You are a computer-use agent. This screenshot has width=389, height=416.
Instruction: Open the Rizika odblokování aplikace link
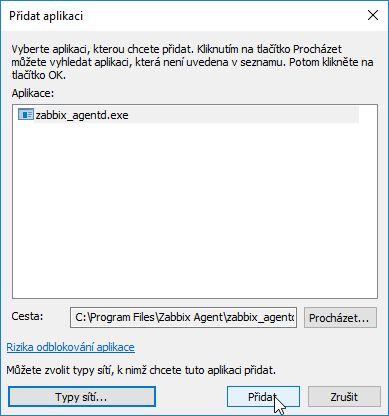point(71,347)
